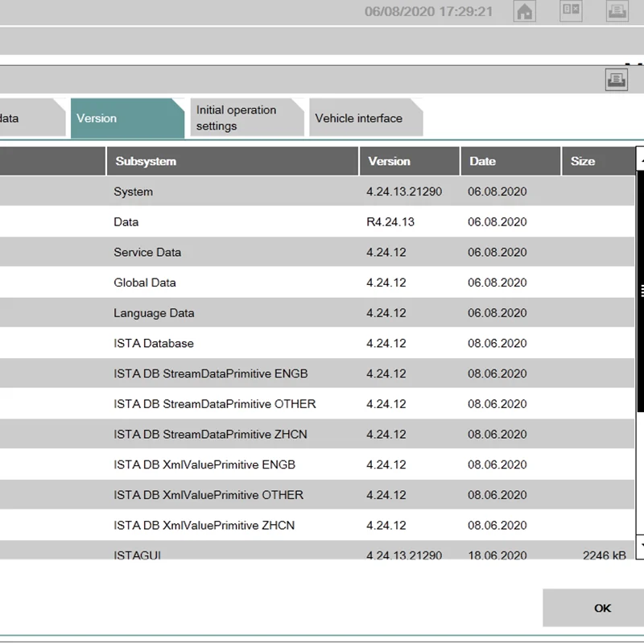Select ISTA DB XmlValuePrimitive ENGB row
This screenshot has width=644, height=644.
coord(317,464)
